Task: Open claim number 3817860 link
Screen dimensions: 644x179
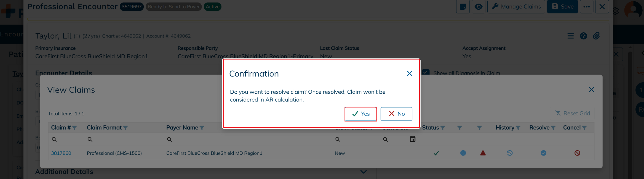Action: [61, 153]
